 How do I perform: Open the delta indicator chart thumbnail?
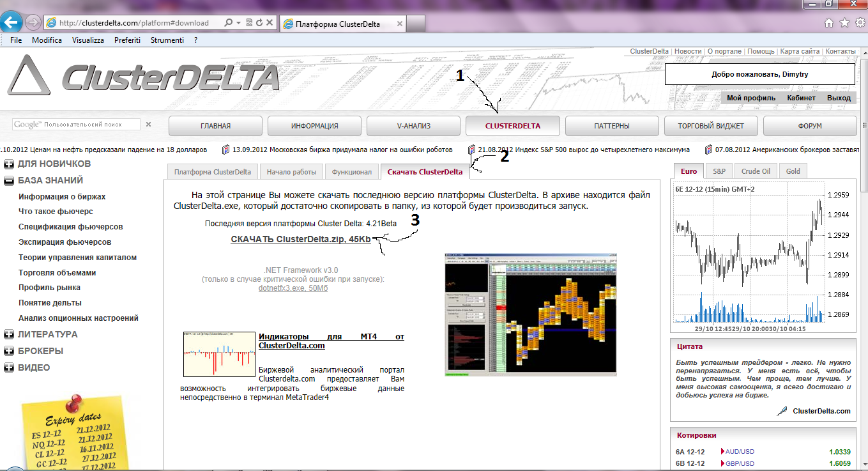pyautogui.click(x=219, y=354)
